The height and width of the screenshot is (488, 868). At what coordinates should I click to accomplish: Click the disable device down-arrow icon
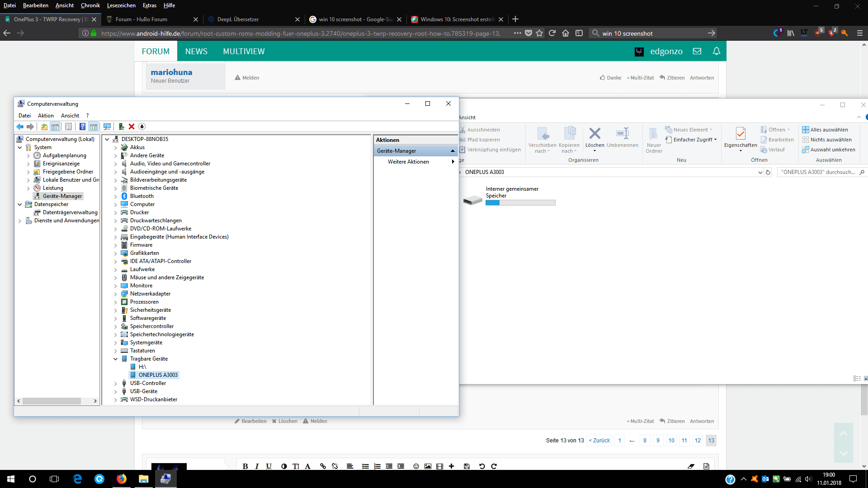tap(142, 127)
